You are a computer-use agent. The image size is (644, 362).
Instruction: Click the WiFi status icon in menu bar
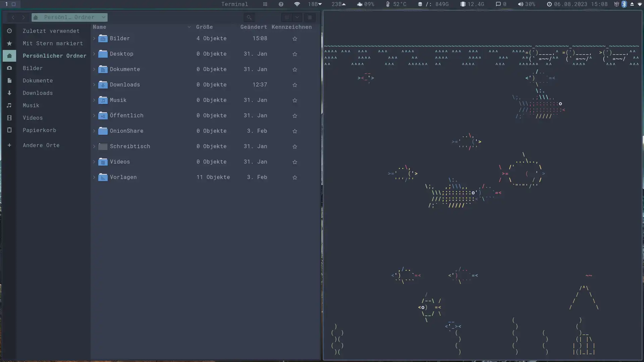tap(297, 4)
